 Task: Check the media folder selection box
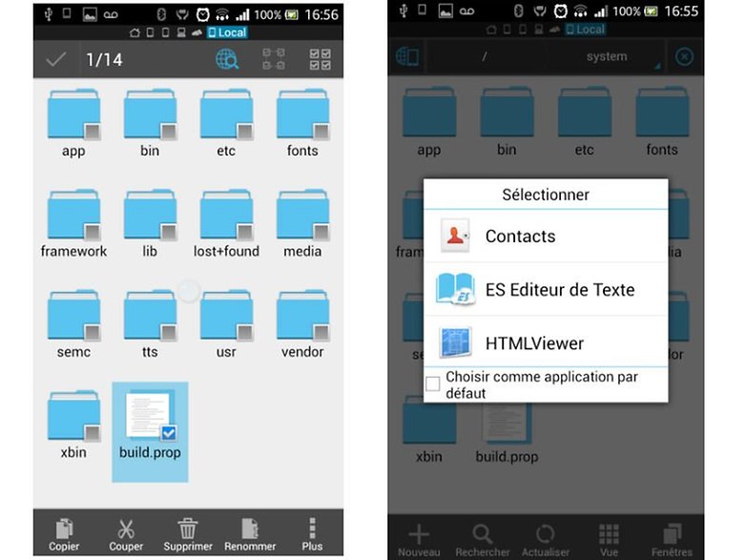click(321, 232)
